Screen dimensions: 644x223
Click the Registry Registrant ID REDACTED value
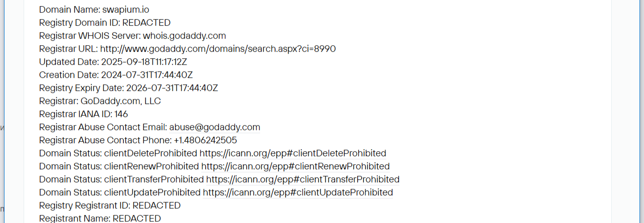click(x=156, y=205)
